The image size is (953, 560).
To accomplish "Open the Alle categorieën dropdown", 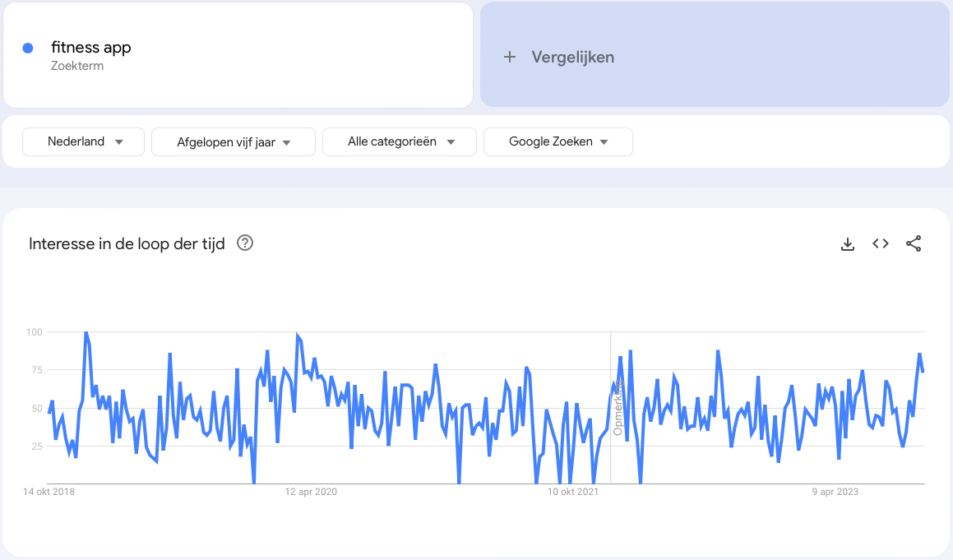I will tap(400, 141).
